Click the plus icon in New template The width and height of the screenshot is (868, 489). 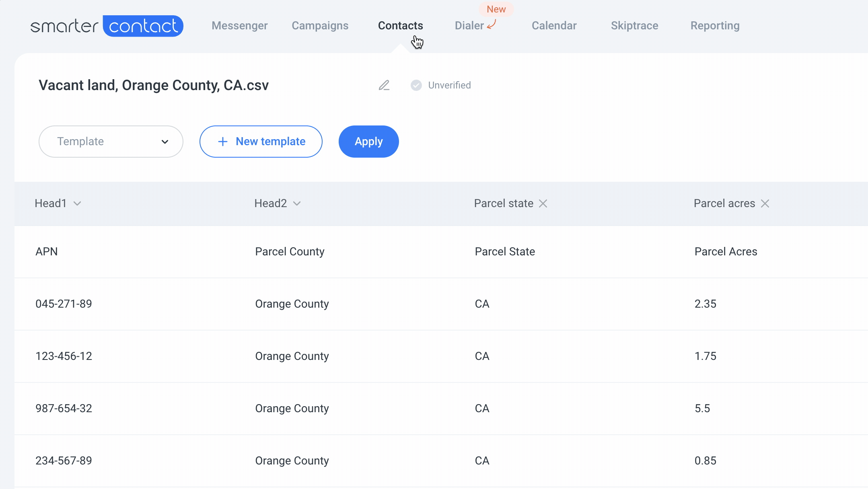tap(222, 142)
